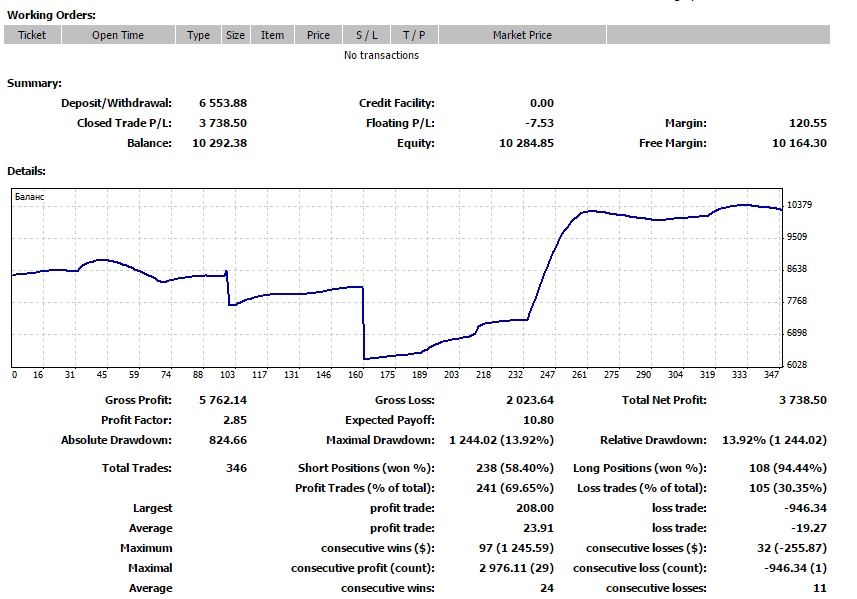Viewport: 857px width, 599px height.
Task: Click the 10379 balance axis label
Action: (799, 204)
